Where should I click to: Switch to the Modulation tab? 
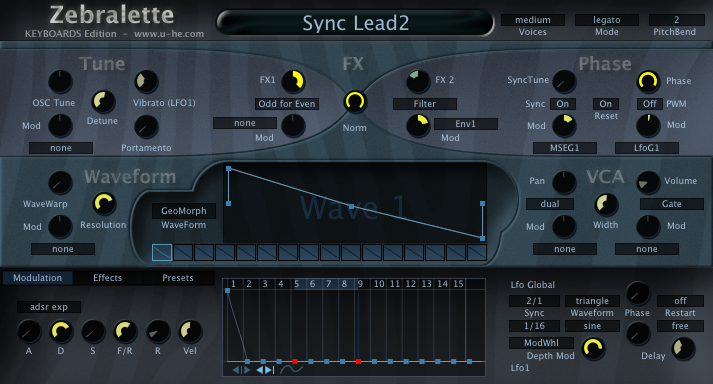[x=37, y=278]
